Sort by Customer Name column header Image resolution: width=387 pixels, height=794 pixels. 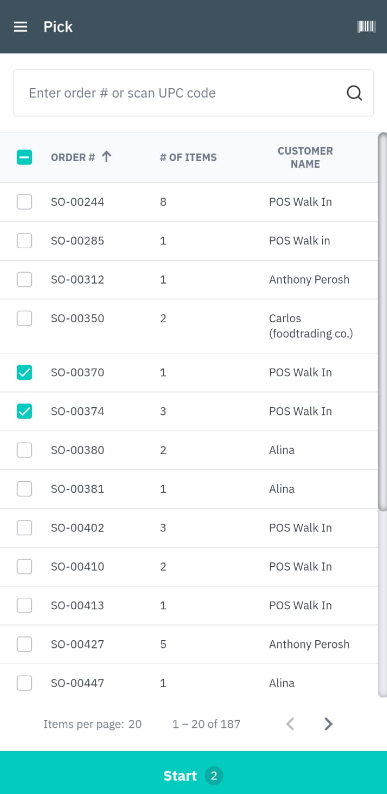[305, 157]
